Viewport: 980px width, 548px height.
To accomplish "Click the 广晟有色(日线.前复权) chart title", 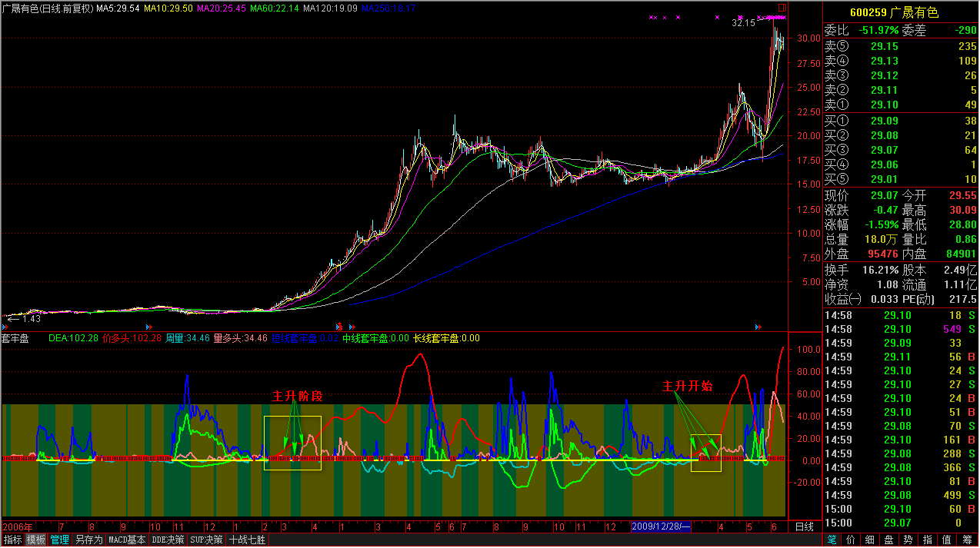I will point(47,8).
